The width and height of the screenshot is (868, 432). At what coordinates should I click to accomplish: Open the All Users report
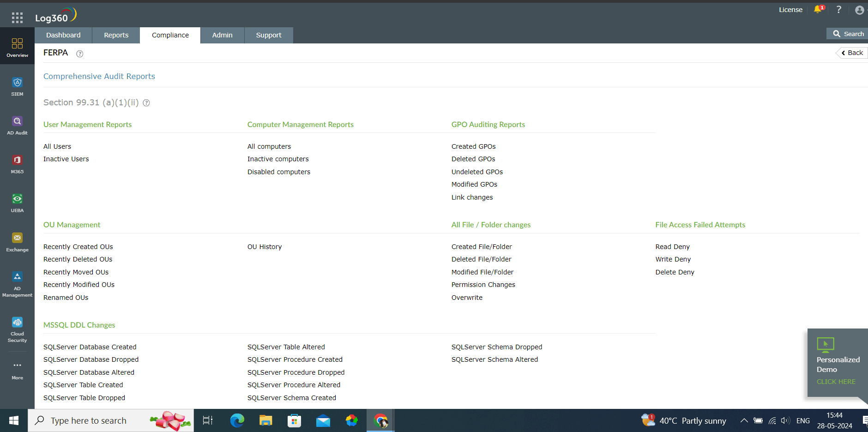pos(57,146)
